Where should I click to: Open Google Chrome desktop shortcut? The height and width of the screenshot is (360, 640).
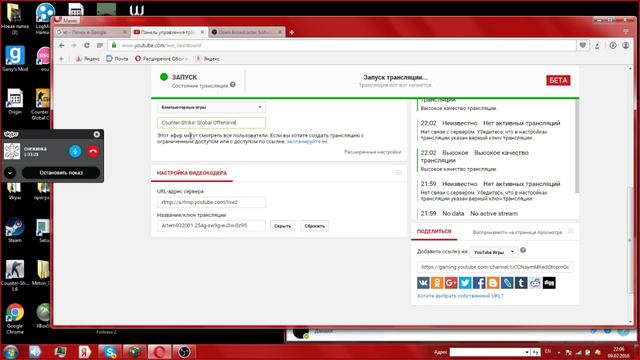(x=15, y=318)
